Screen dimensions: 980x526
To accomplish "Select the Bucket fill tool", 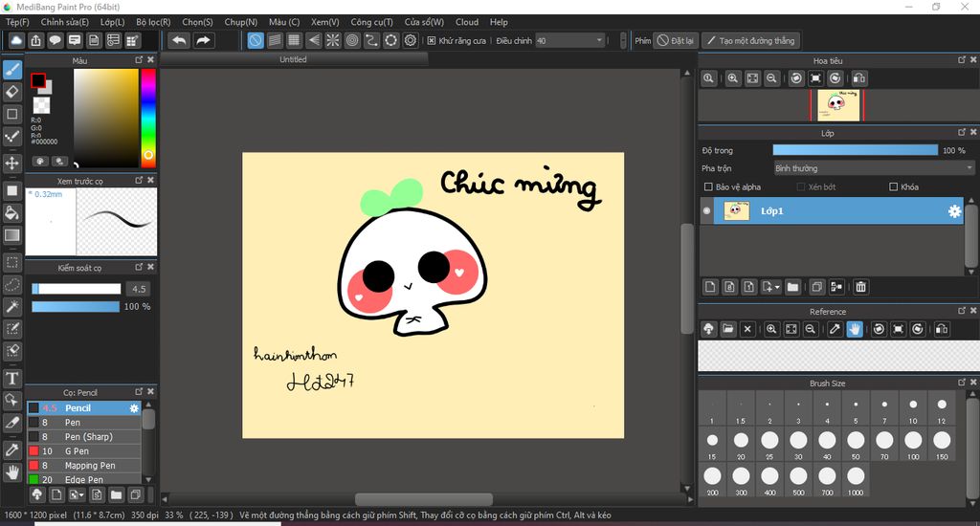I will pyautogui.click(x=11, y=212).
